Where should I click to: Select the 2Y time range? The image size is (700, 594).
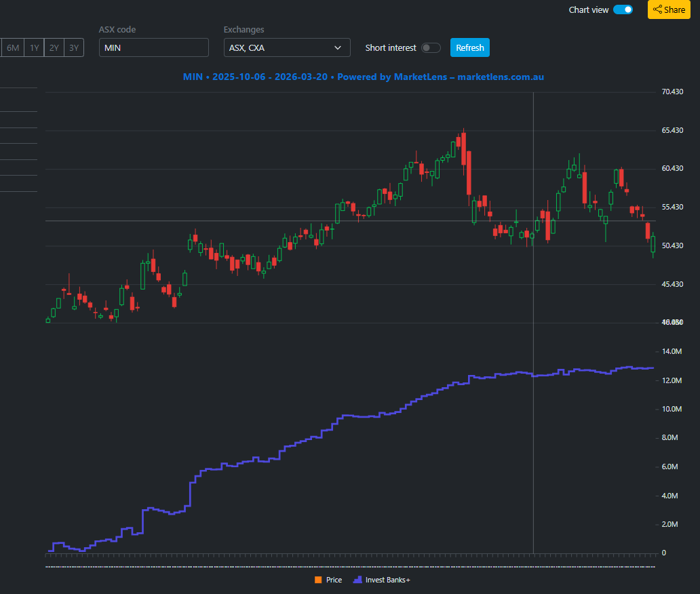[x=54, y=47]
